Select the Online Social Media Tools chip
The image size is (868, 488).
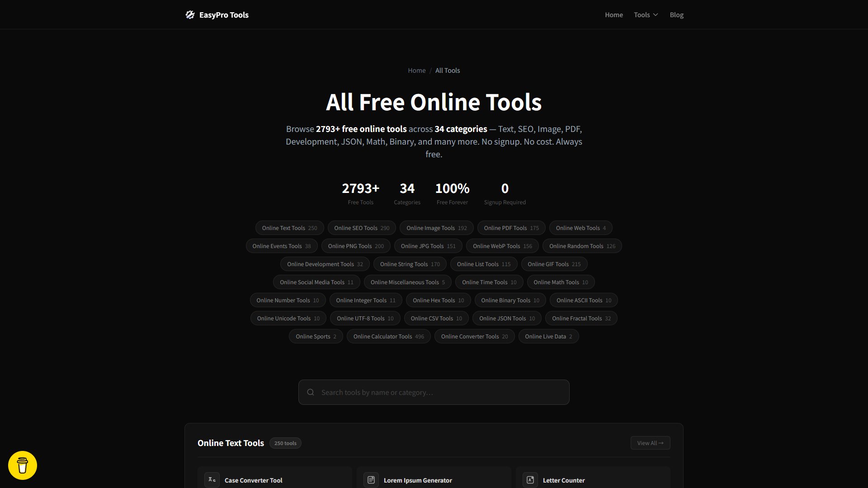point(316,282)
